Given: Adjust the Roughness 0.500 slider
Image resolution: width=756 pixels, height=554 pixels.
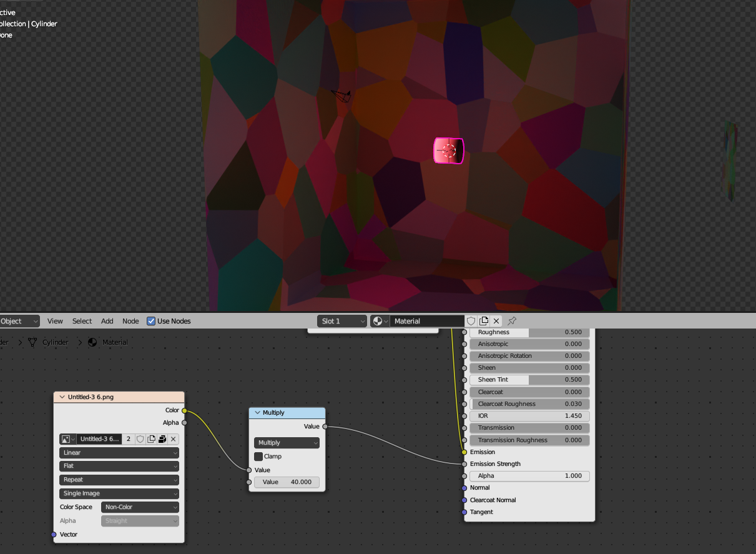Looking at the screenshot, I should coord(529,332).
